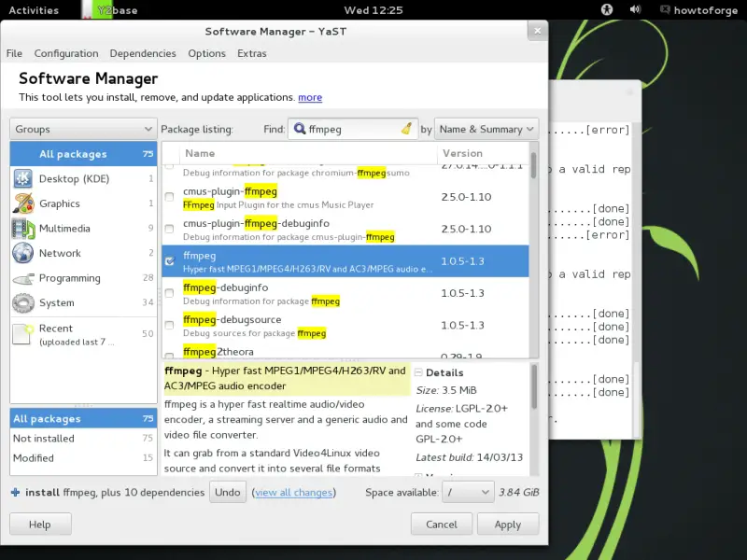
Task: Select All packages in groups list
Action: tap(83, 154)
